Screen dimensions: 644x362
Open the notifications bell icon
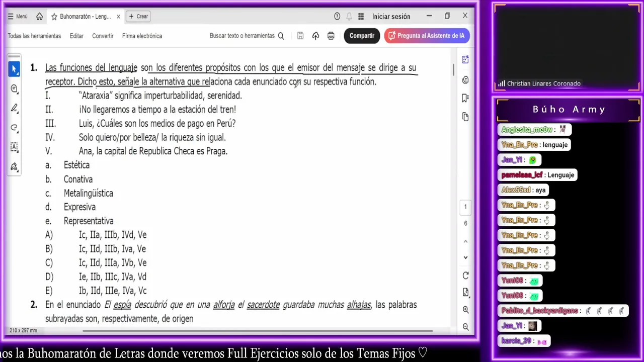click(349, 17)
